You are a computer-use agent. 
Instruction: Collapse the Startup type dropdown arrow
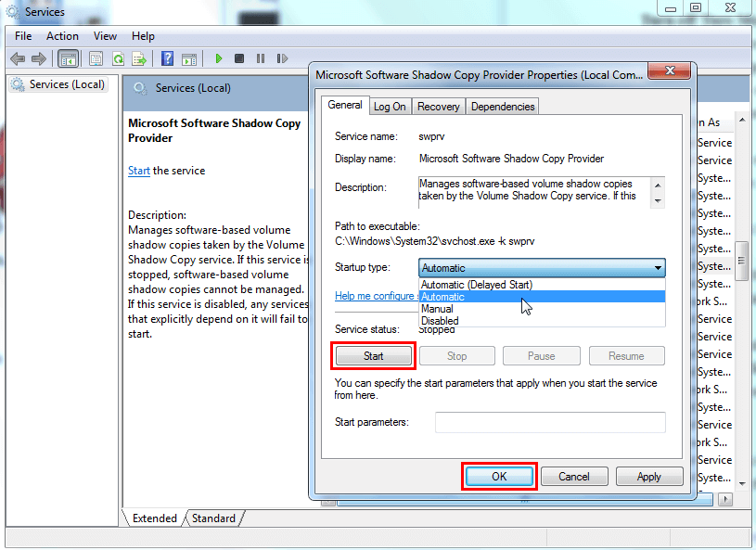pos(658,268)
